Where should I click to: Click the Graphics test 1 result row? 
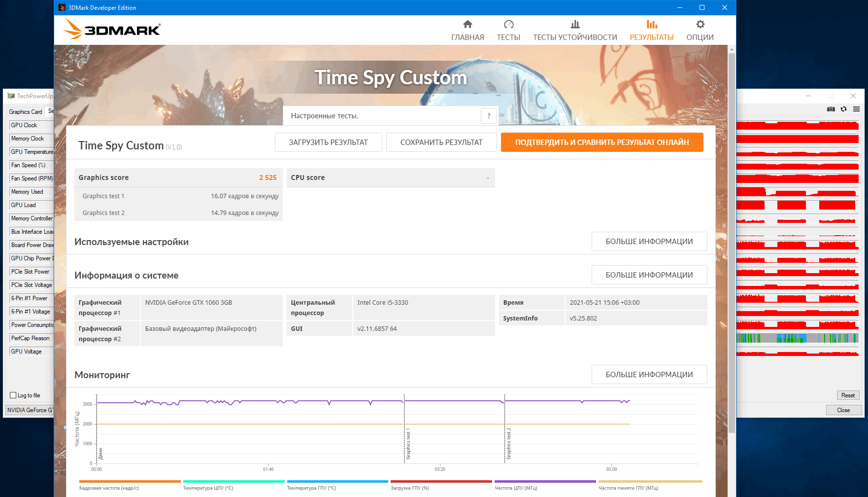(x=178, y=196)
